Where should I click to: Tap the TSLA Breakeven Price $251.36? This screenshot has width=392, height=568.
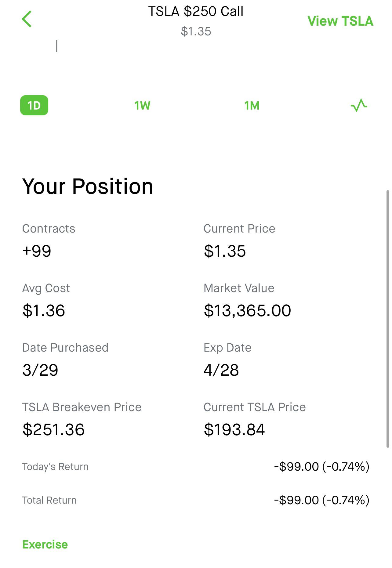pyautogui.click(x=53, y=429)
